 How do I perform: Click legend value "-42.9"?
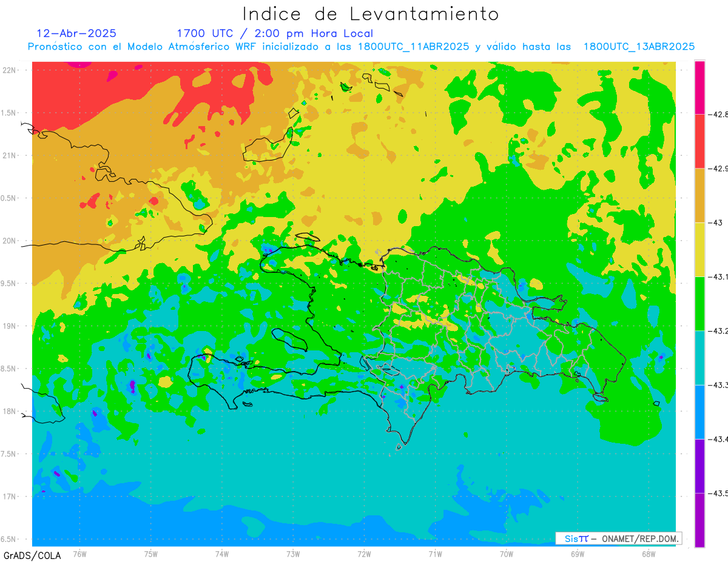click(718, 169)
